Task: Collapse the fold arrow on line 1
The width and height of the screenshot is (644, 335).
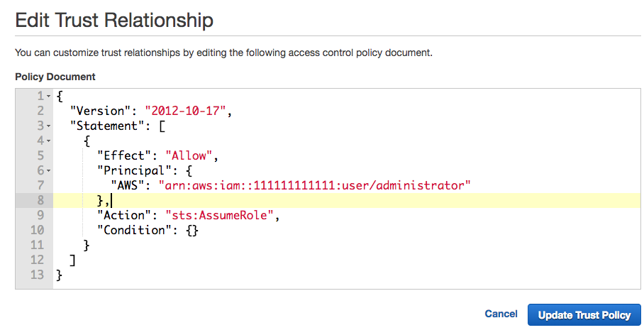Action: 48,97
